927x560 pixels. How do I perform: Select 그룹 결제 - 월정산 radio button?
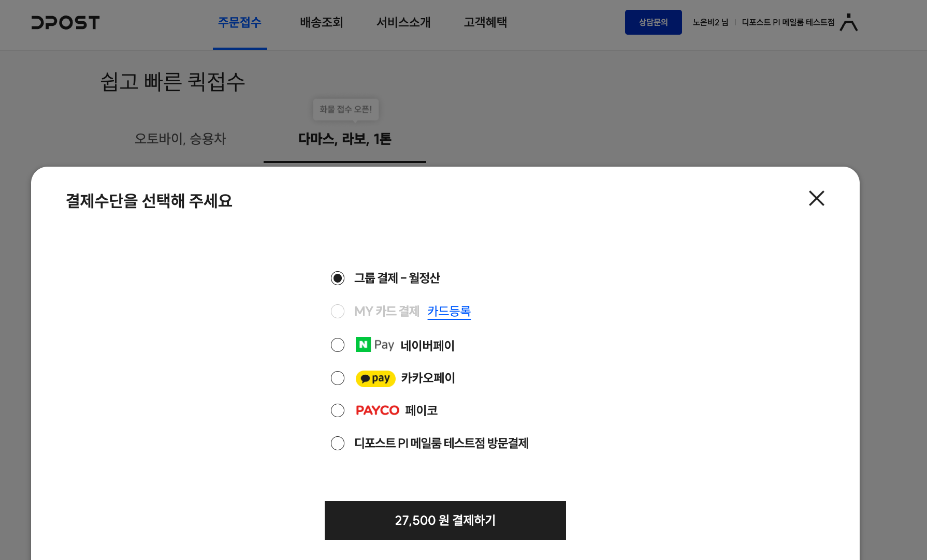[338, 278]
